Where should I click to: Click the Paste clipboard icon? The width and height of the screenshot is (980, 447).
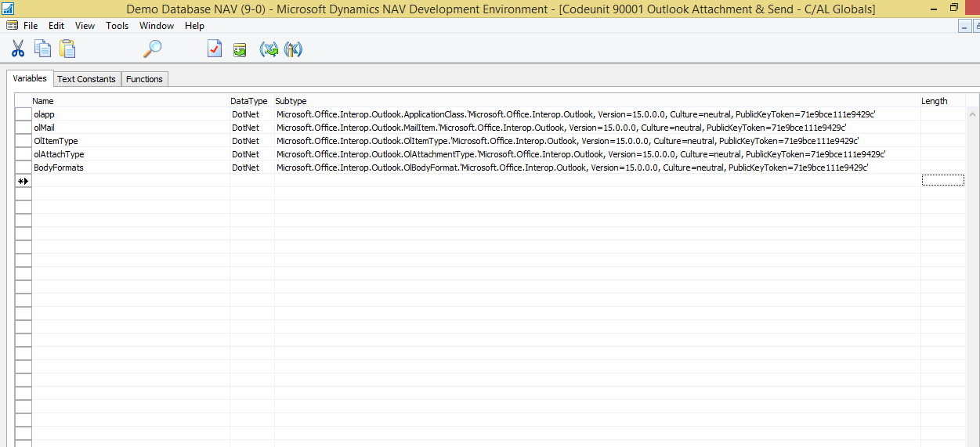pos(67,49)
